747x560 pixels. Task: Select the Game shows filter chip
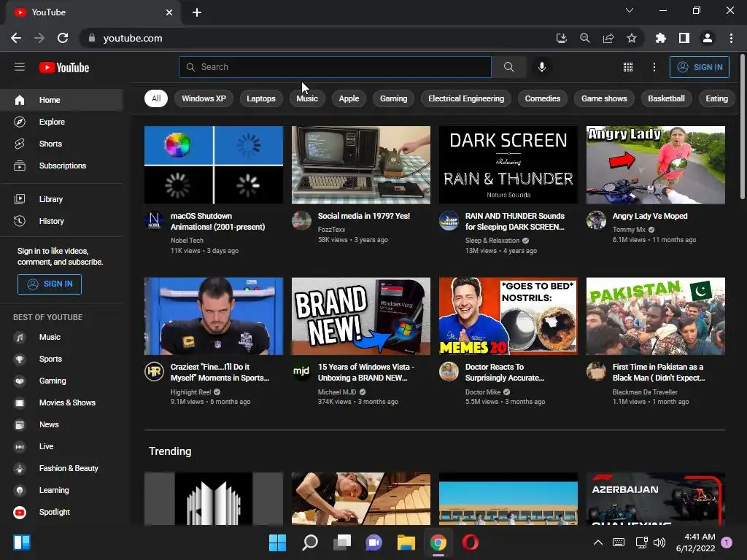click(604, 98)
